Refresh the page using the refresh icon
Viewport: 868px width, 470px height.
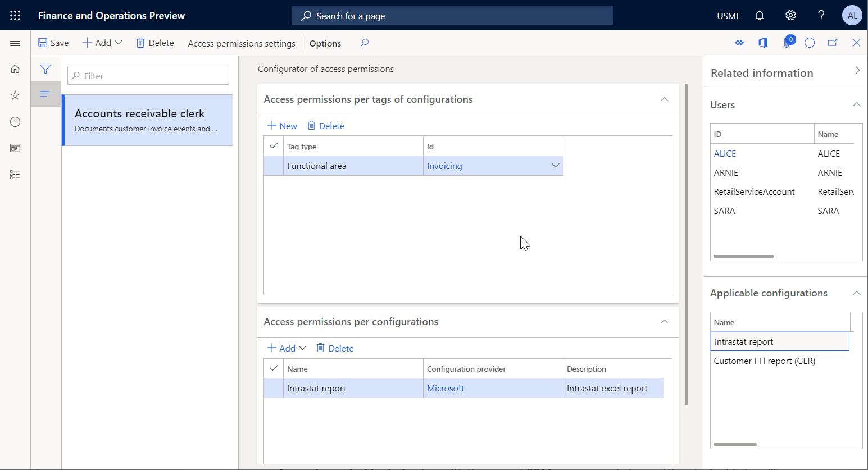810,42
